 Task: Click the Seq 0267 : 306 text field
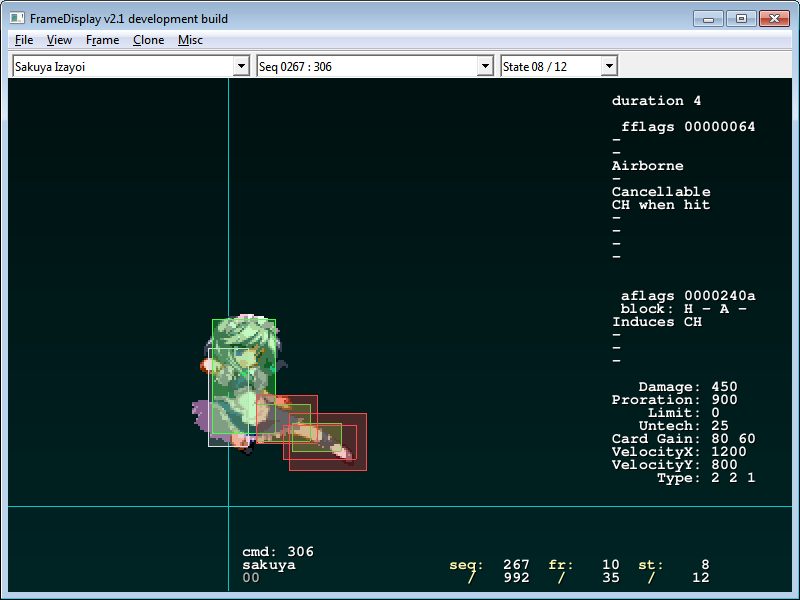click(x=365, y=66)
